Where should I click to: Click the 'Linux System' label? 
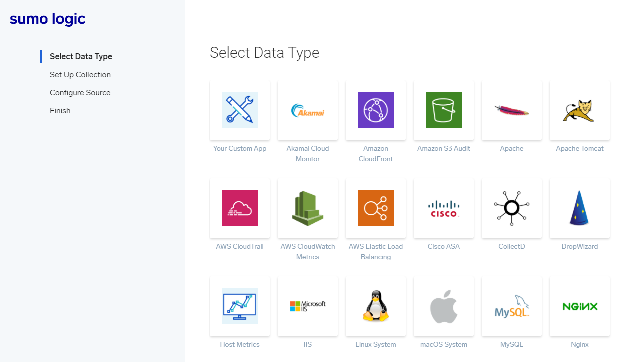(376, 344)
